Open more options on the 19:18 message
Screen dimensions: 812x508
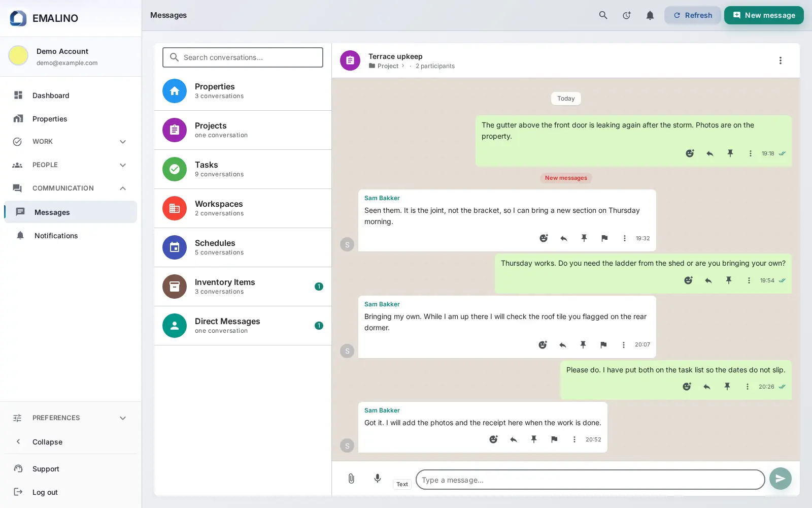[x=751, y=153]
